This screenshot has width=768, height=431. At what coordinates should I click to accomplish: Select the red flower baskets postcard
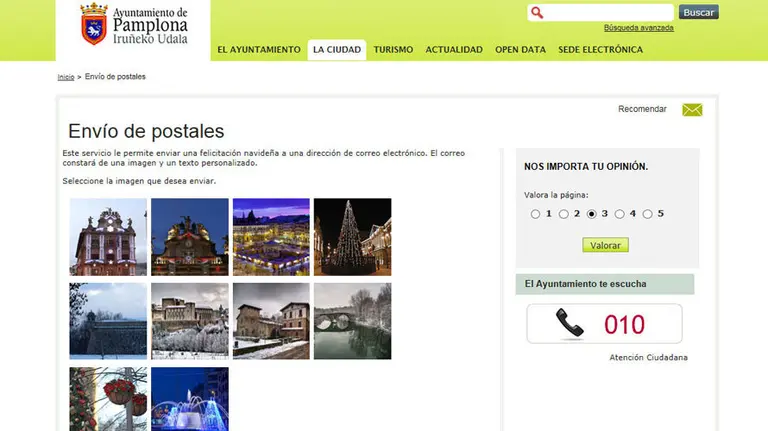pos(108,399)
